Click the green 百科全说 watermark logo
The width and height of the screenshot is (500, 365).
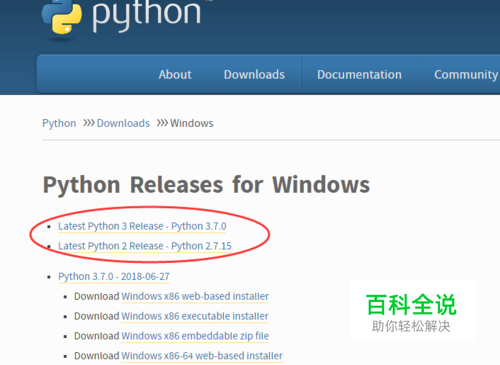411,305
